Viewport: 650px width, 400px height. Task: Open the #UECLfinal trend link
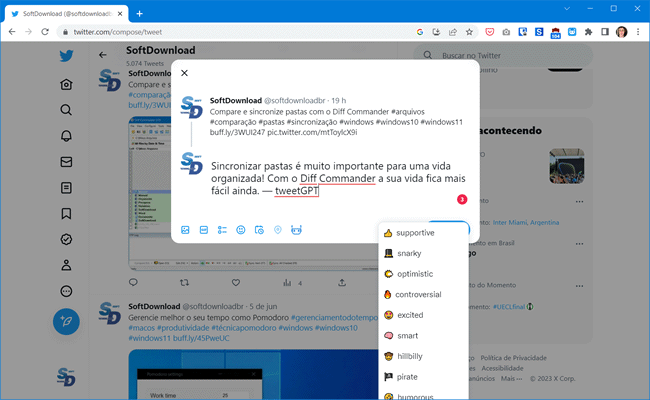tap(510, 307)
